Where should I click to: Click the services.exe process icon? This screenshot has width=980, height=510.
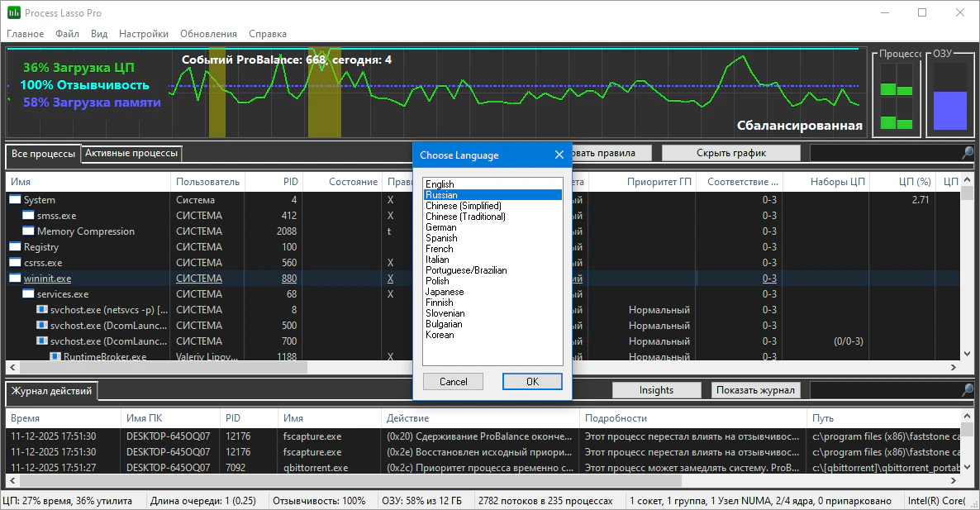(x=29, y=294)
